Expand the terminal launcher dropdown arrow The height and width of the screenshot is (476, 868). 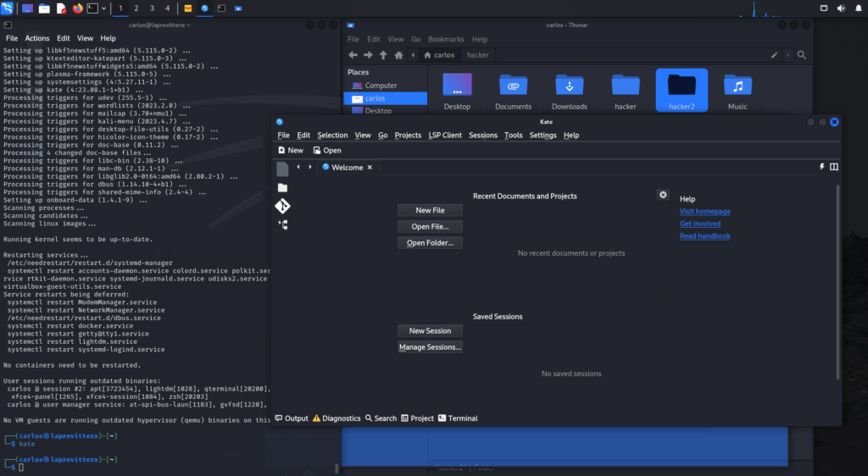(x=103, y=8)
